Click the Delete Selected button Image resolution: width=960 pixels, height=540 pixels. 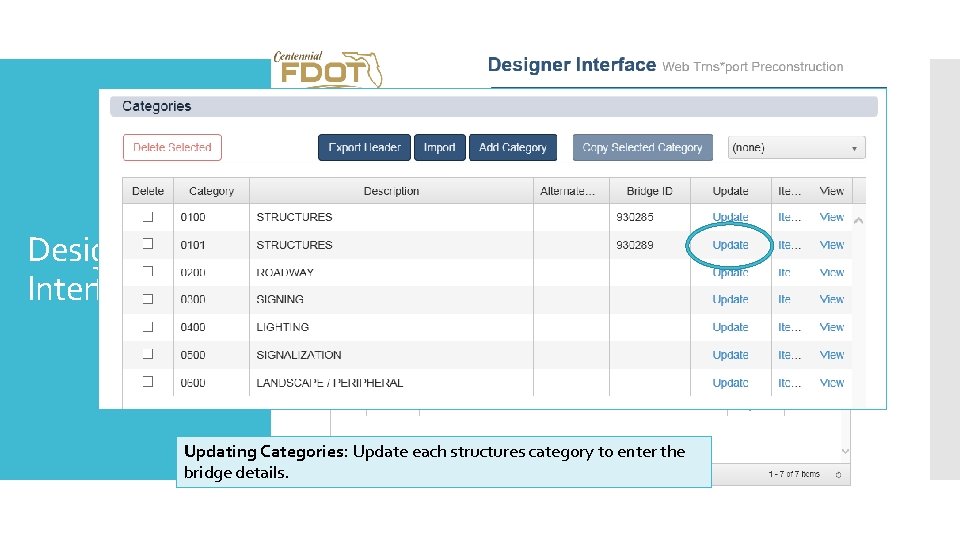coord(172,148)
